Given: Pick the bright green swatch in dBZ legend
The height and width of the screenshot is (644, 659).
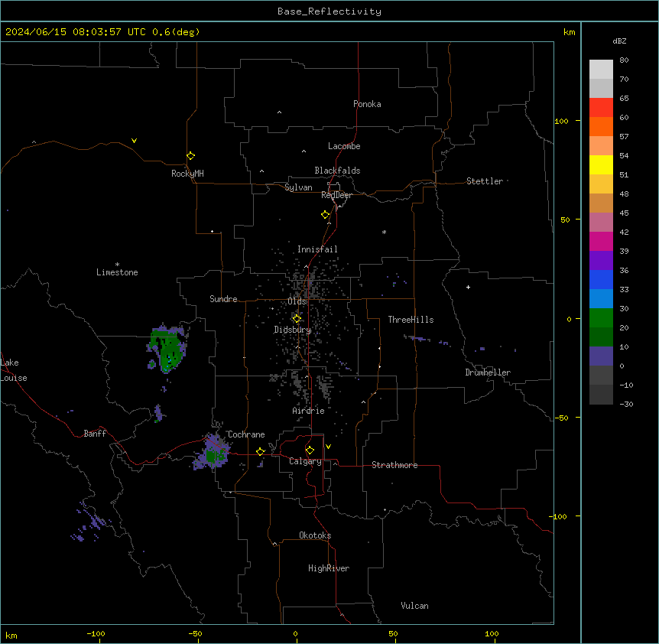Looking at the screenshot, I should pos(601,318).
